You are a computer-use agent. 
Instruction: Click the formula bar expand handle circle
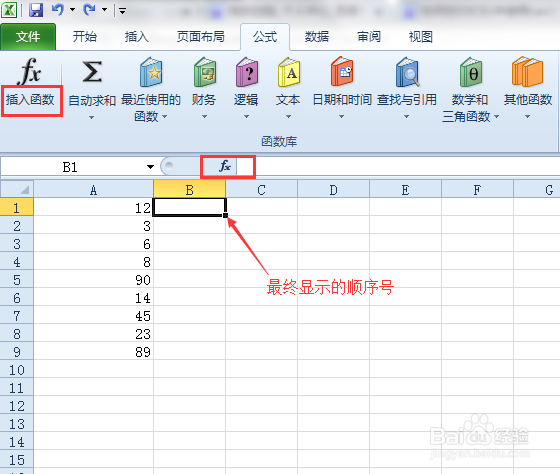tap(169, 165)
